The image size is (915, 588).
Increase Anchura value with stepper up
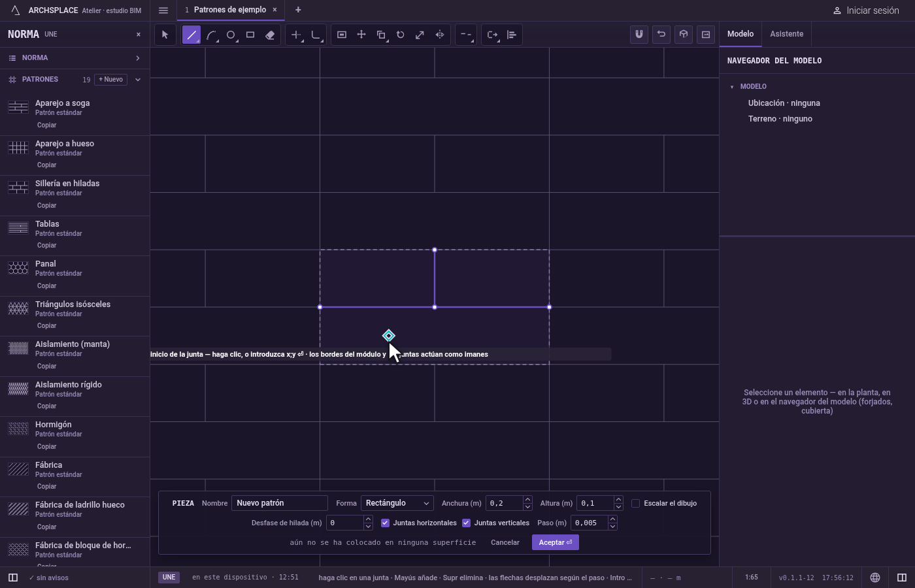[x=527, y=500]
